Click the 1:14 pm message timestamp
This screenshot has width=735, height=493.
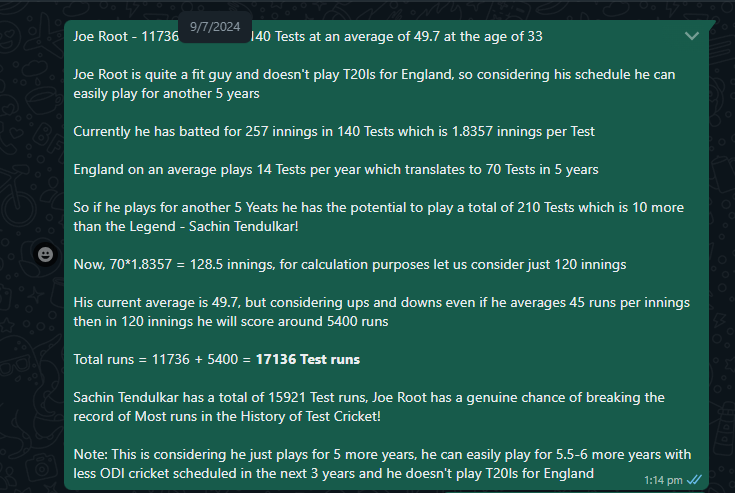pos(663,480)
